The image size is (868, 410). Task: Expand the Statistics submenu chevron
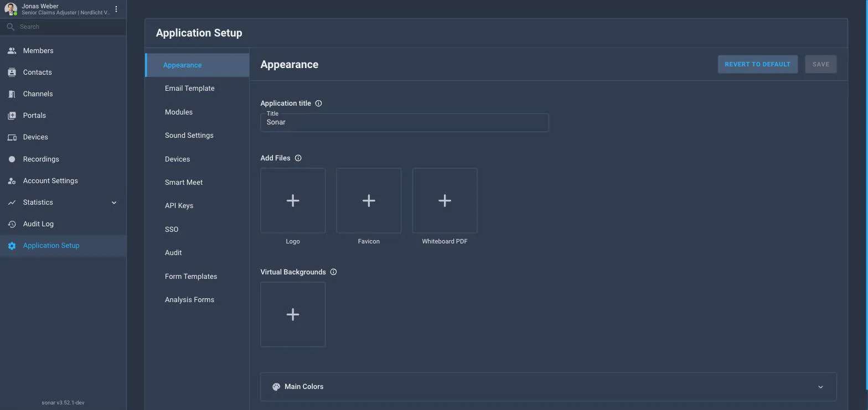[x=114, y=203]
